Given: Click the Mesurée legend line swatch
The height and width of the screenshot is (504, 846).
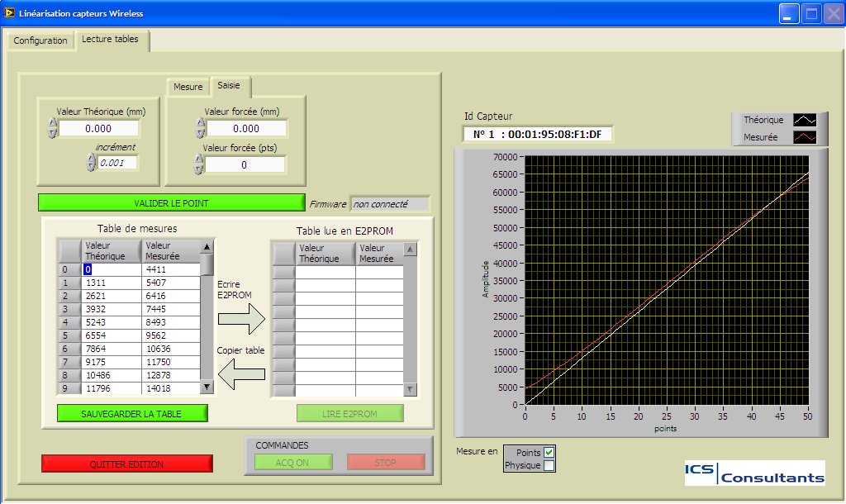Looking at the screenshot, I should [x=805, y=137].
